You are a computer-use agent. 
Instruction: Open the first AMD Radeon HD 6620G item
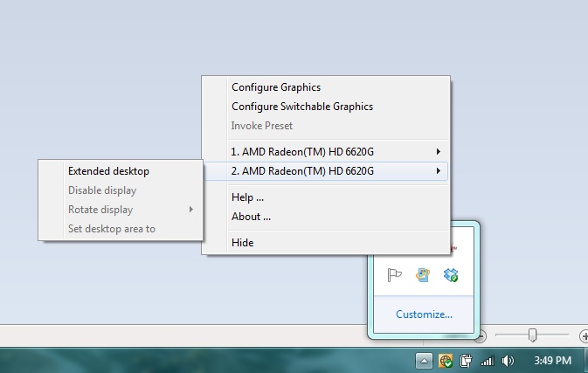pyautogui.click(x=326, y=152)
